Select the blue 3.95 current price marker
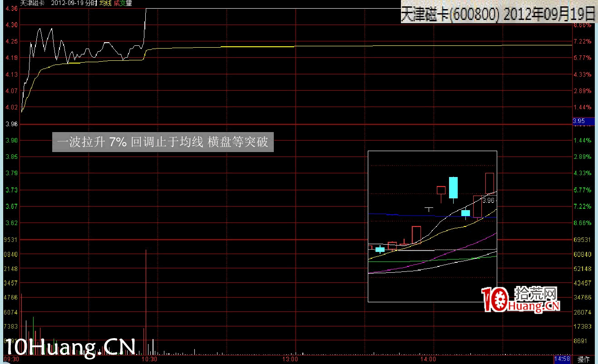 coord(583,121)
